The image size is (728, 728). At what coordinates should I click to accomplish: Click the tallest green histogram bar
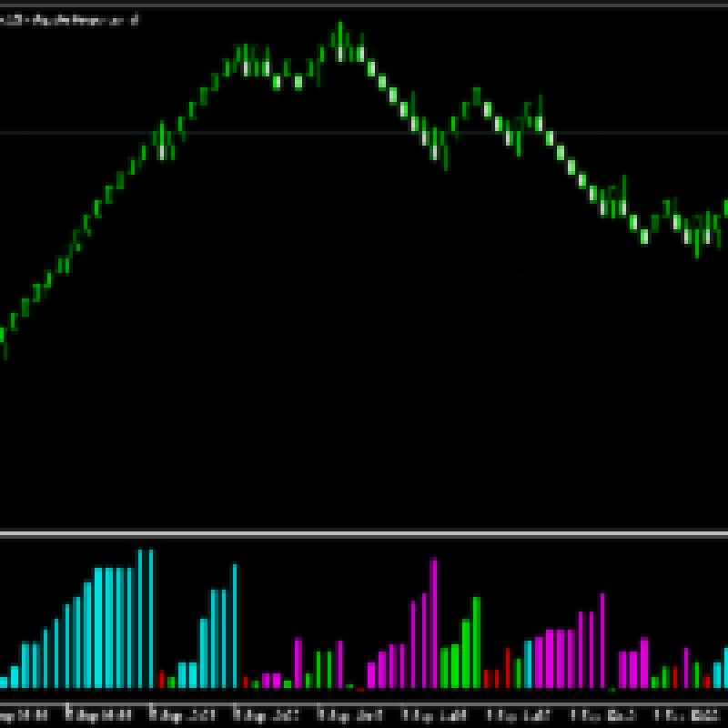pos(476,642)
